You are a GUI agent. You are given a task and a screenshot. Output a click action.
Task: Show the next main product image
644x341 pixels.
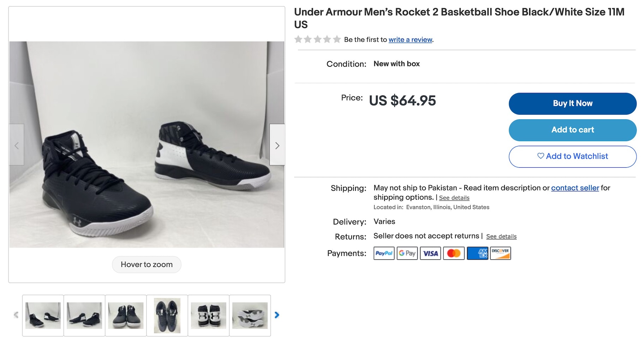(x=277, y=145)
